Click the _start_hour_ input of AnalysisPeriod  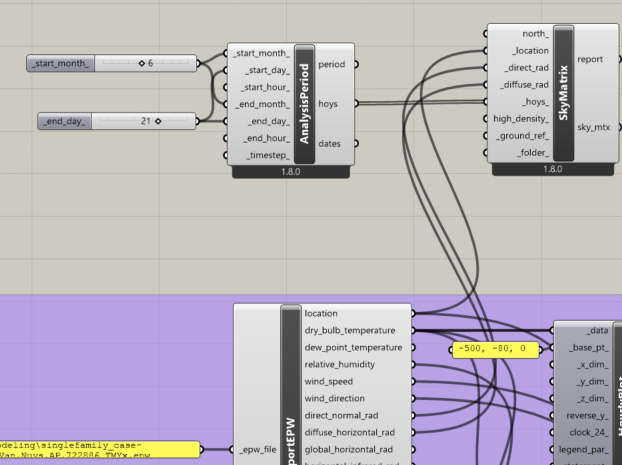(x=265, y=87)
